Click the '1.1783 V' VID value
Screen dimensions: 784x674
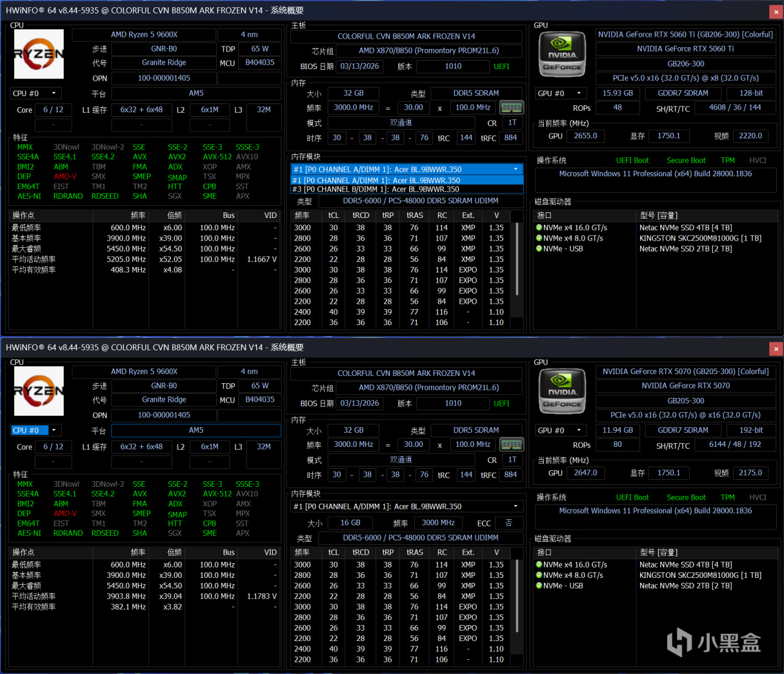[262, 596]
